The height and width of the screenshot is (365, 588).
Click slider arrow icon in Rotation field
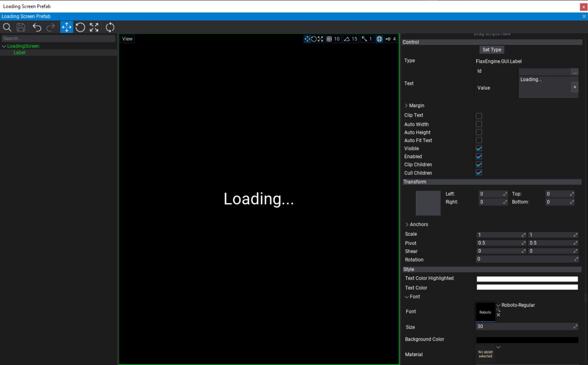[576, 259]
